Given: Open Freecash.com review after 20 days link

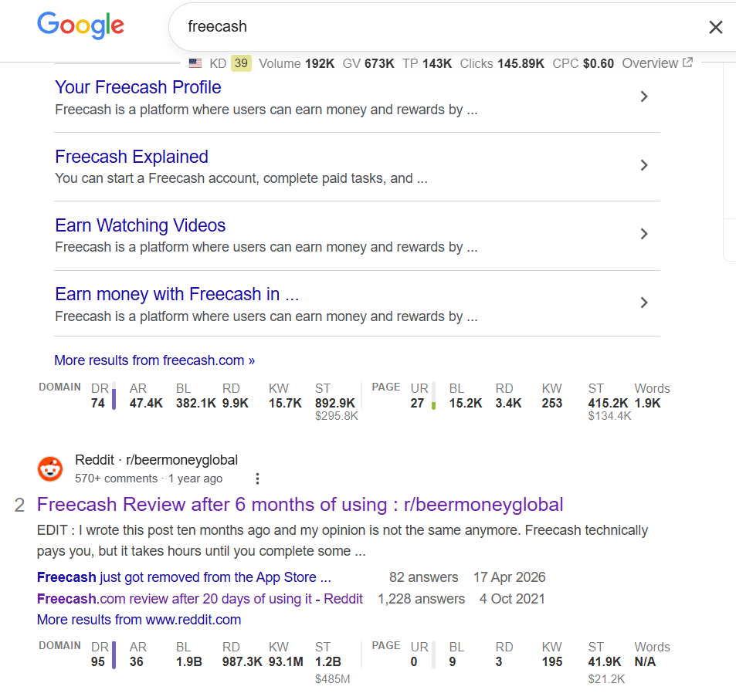Looking at the screenshot, I should (200, 599).
